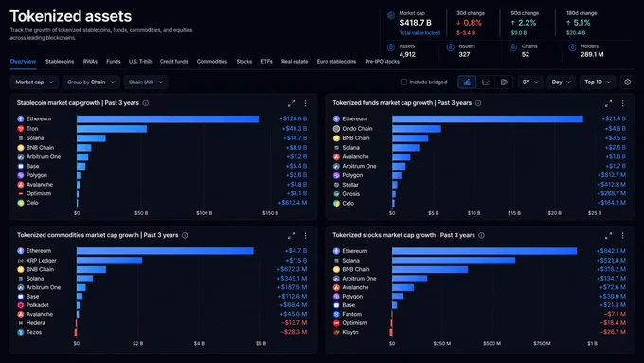Switch to the third chart layout icon
Screen dimensions: 644x363
pos(504,82)
